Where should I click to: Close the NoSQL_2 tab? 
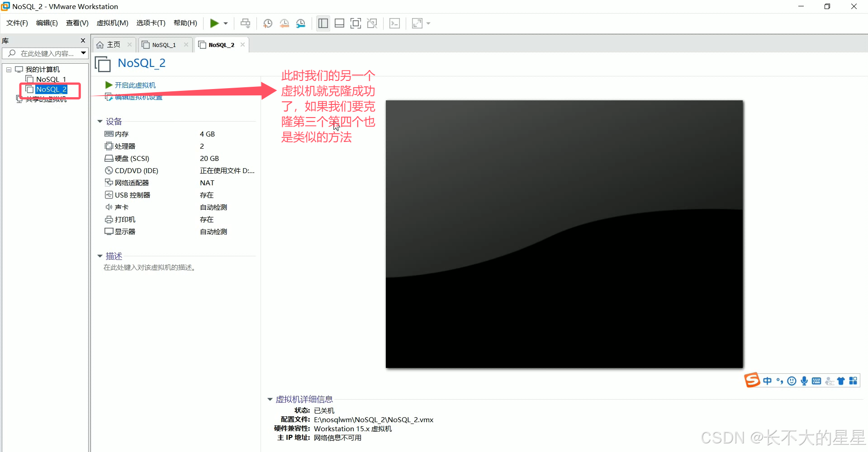point(242,45)
